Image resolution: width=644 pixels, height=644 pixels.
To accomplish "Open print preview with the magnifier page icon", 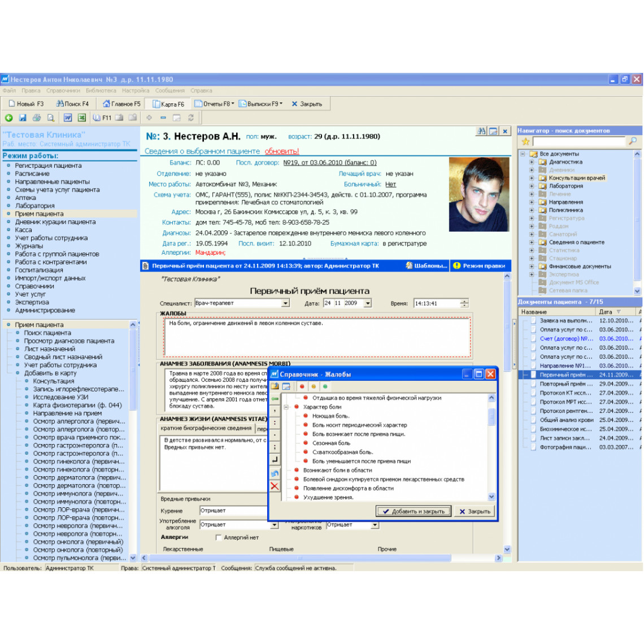I will point(50,118).
